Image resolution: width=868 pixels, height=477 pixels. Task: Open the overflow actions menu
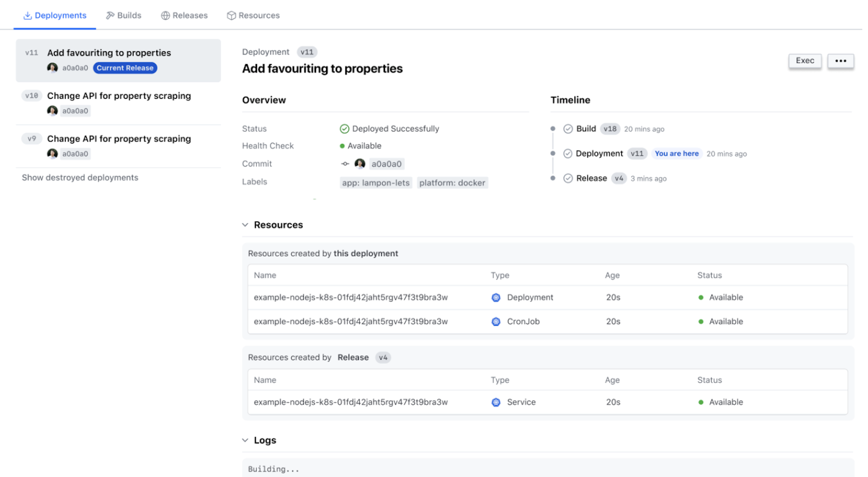(x=841, y=60)
